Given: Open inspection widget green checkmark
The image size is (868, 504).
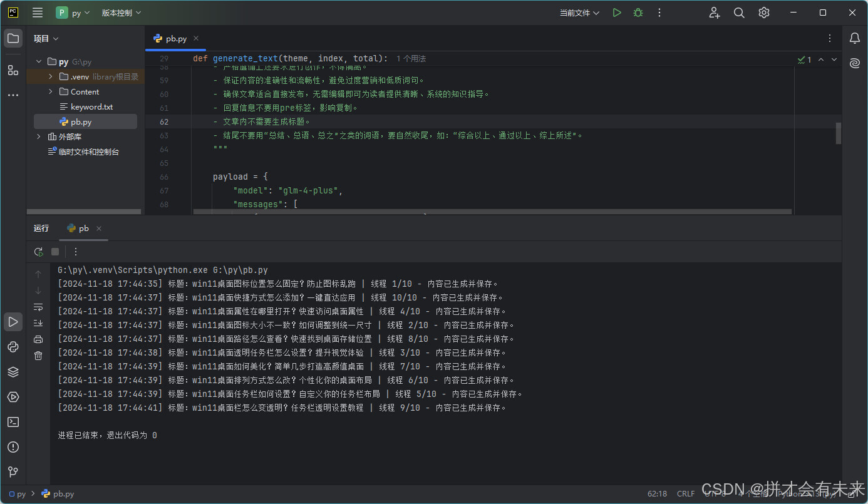Looking at the screenshot, I should tap(805, 59).
